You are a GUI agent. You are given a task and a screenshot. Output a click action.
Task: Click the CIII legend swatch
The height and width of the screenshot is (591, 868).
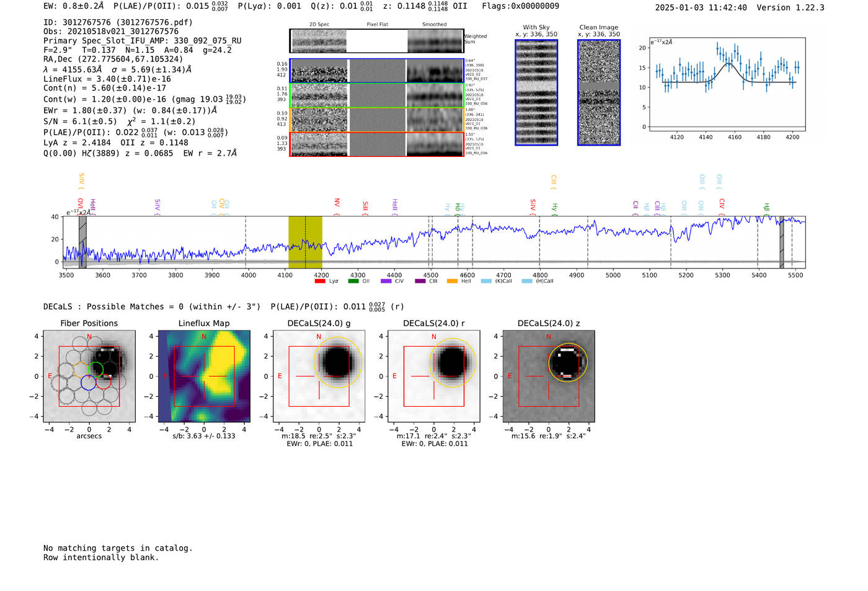[419, 281]
